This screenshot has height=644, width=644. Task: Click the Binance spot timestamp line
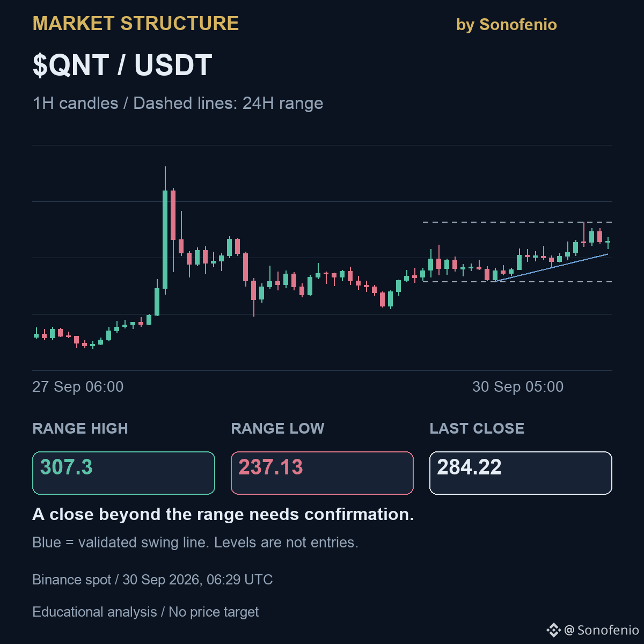(152, 580)
